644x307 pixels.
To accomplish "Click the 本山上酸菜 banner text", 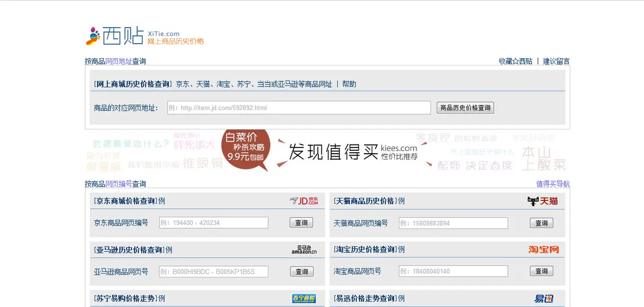I will click(543, 159).
